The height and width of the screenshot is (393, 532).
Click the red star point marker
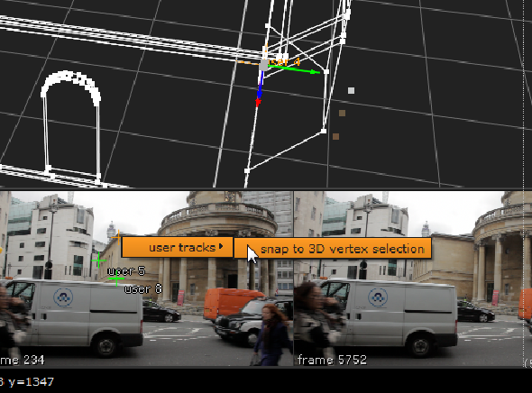[258, 102]
